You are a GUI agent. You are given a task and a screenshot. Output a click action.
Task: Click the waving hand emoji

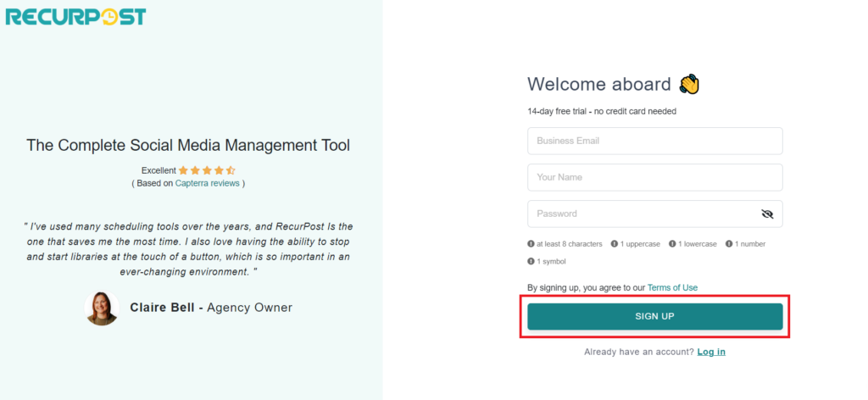click(689, 84)
